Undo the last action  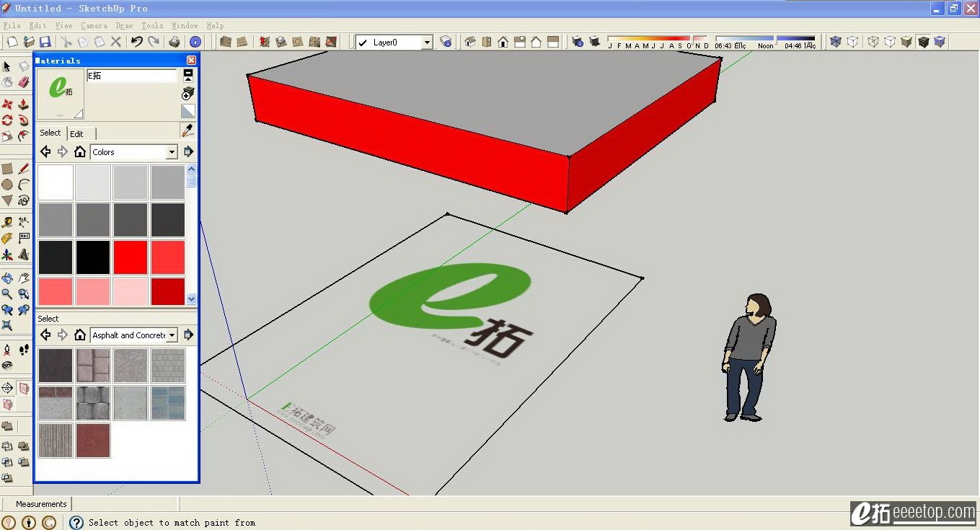(136, 42)
